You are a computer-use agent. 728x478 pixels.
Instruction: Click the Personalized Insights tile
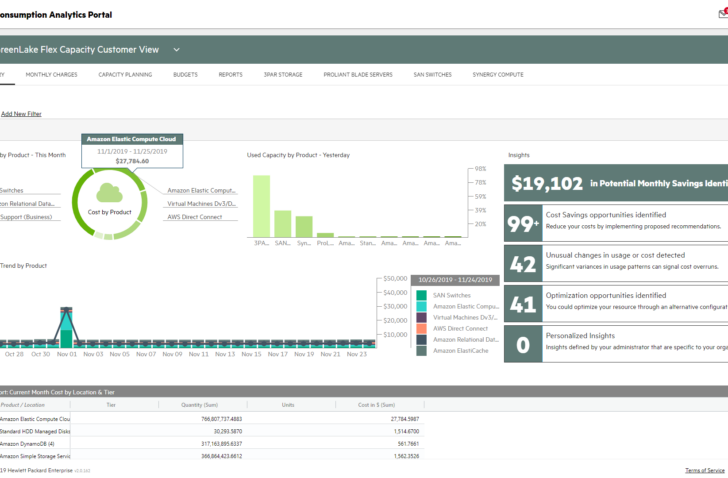[616, 344]
